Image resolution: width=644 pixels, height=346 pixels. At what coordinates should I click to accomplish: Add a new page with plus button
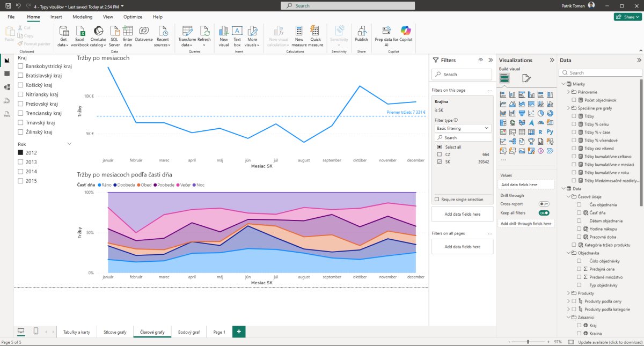pyautogui.click(x=239, y=332)
